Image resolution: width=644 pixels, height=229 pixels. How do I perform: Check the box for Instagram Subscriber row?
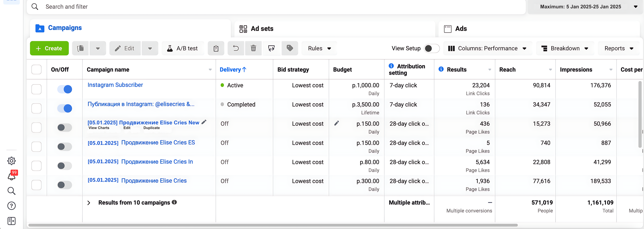(36, 89)
